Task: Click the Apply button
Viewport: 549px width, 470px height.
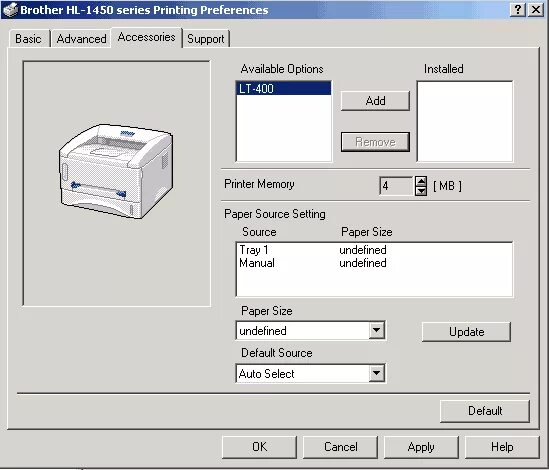Action: pyautogui.click(x=421, y=447)
